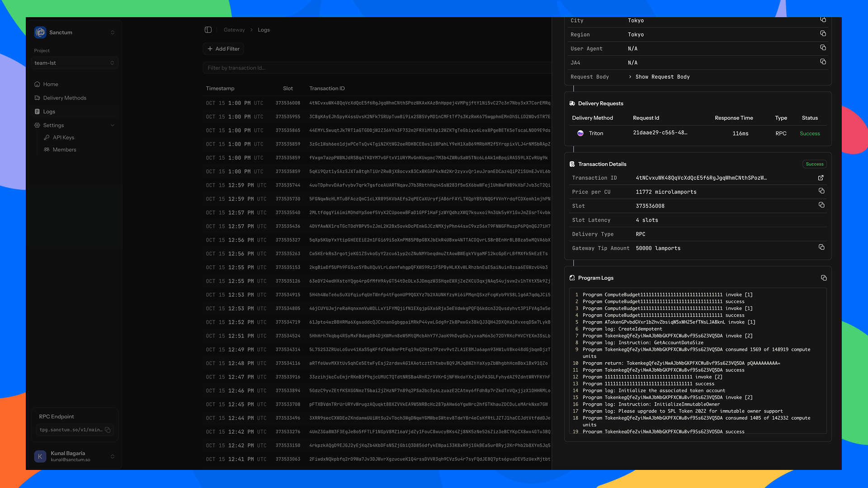Viewport: 868px width, 488px height.
Task: Click the Gateway breadcrumb link
Action: click(234, 30)
